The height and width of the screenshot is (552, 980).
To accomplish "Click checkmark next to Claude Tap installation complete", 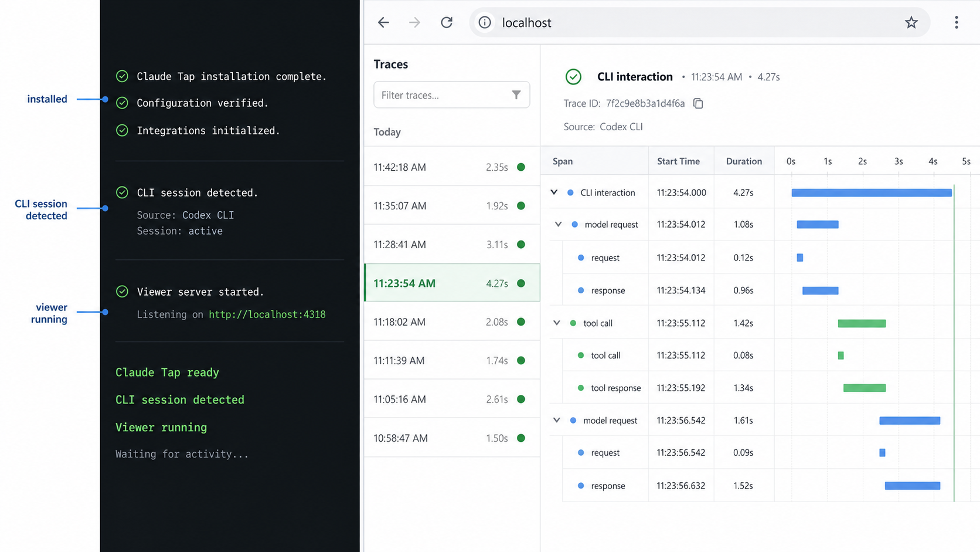I will point(122,76).
